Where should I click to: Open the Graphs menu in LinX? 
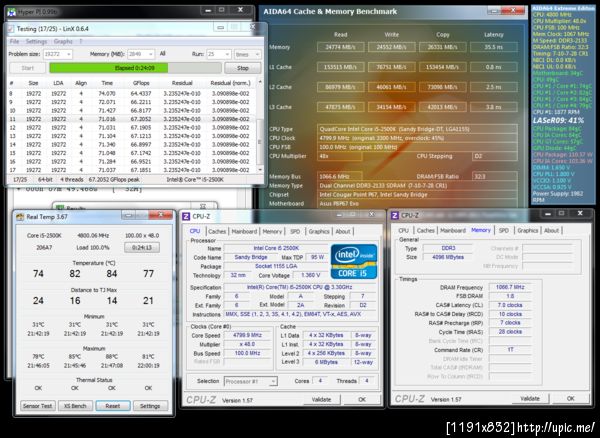coord(63,41)
